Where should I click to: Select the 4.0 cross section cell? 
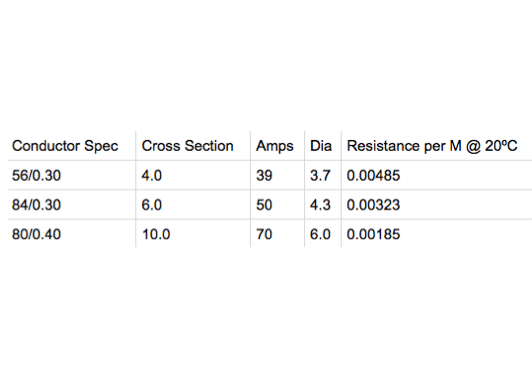tap(152, 175)
